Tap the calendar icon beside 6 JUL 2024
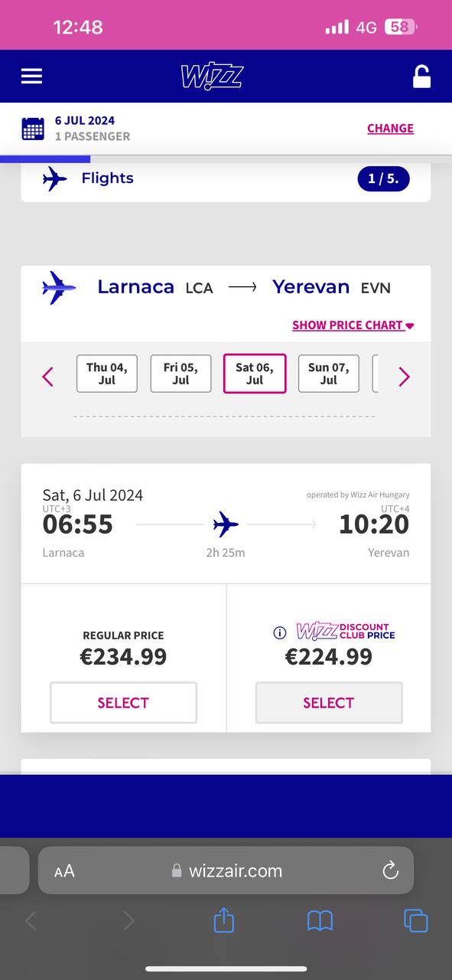Viewport: 452px width, 980px height. (33, 129)
